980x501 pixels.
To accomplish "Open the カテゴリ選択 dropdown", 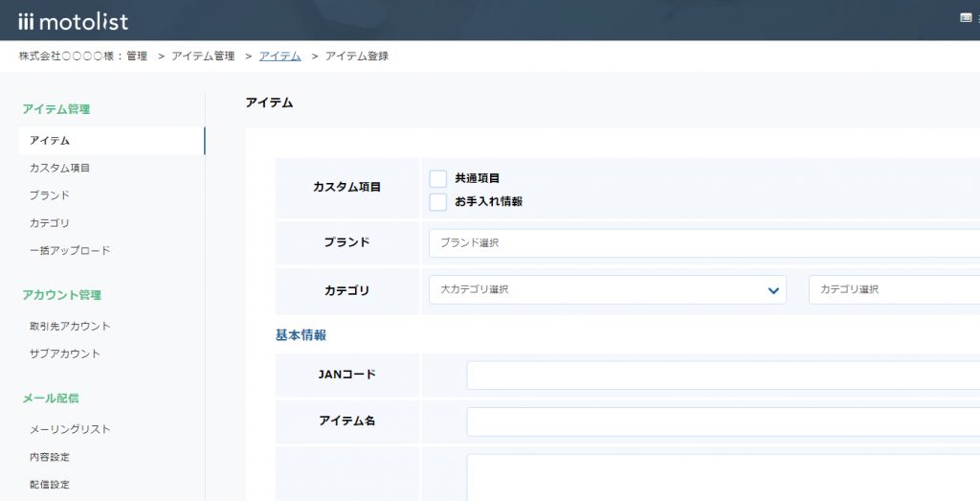I will [893, 290].
